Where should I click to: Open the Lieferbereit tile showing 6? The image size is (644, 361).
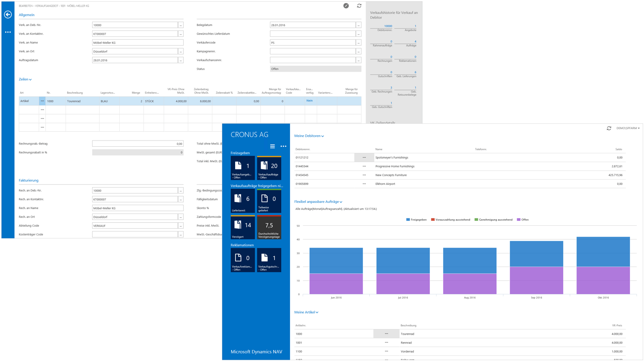point(243,201)
